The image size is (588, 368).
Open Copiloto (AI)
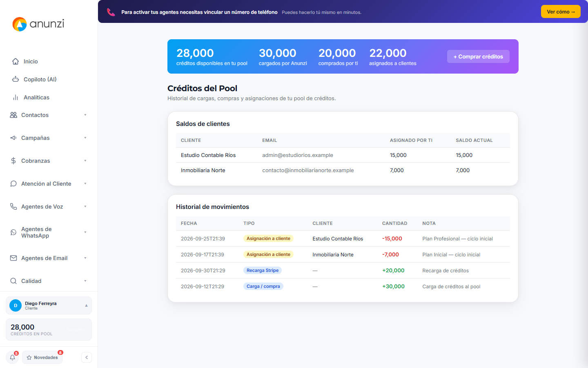(x=40, y=79)
